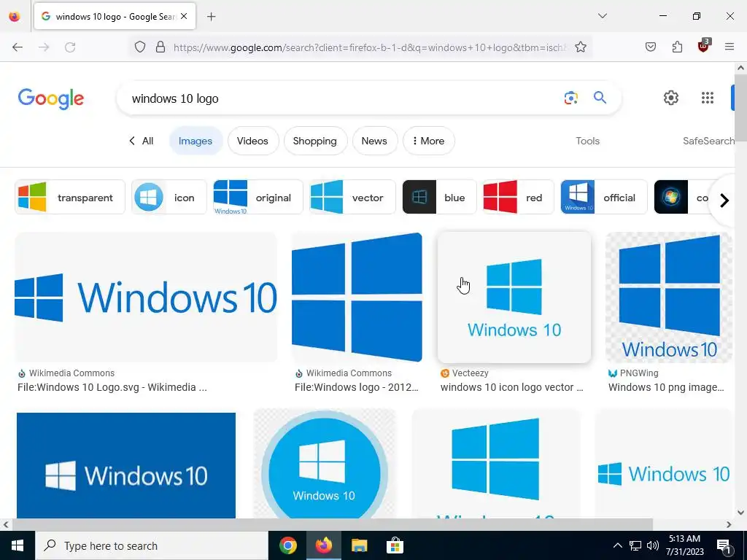Open the PNGWing Windows 10 png image
The width and height of the screenshot is (747, 560).
670,297
